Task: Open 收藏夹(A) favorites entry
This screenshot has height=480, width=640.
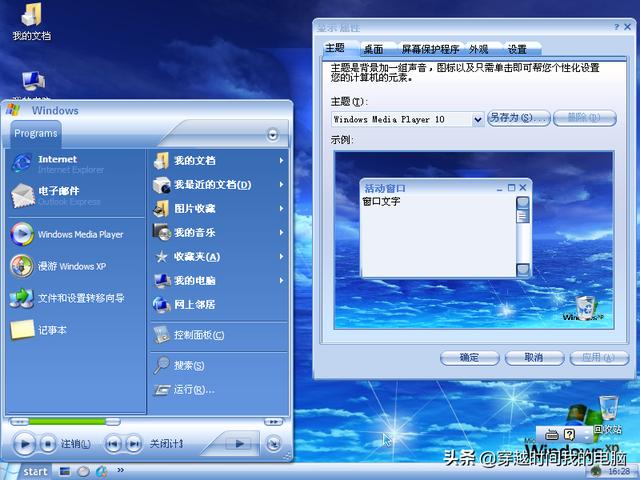Action: tap(219, 257)
